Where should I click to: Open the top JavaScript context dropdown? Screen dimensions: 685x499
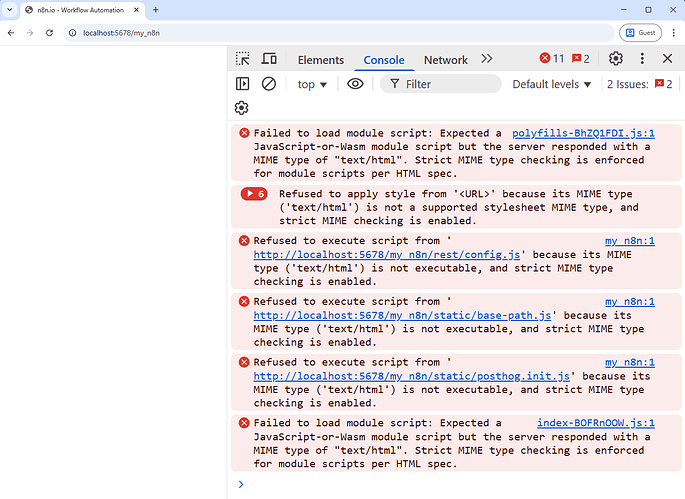coord(312,84)
